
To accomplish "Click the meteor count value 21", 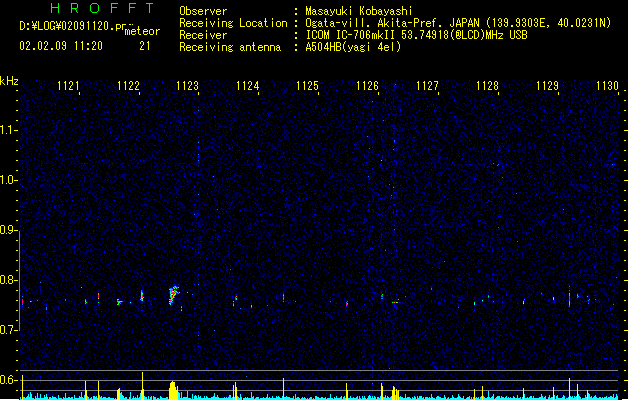I will pyautogui.click(x=145, y=46).
